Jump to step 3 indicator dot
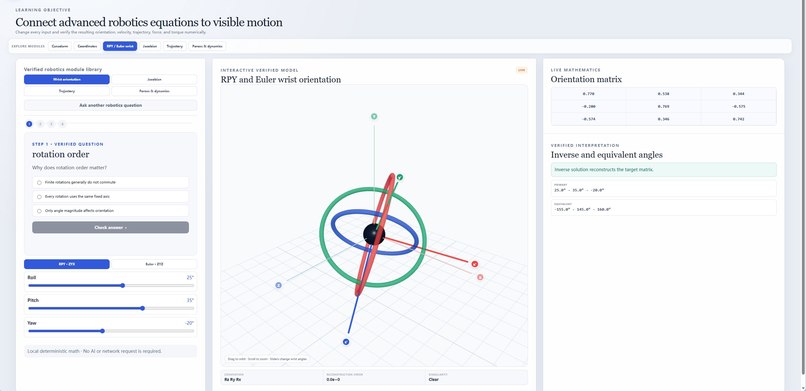The width and height of the screenshot is (806, 391). [x=51, y=124]
